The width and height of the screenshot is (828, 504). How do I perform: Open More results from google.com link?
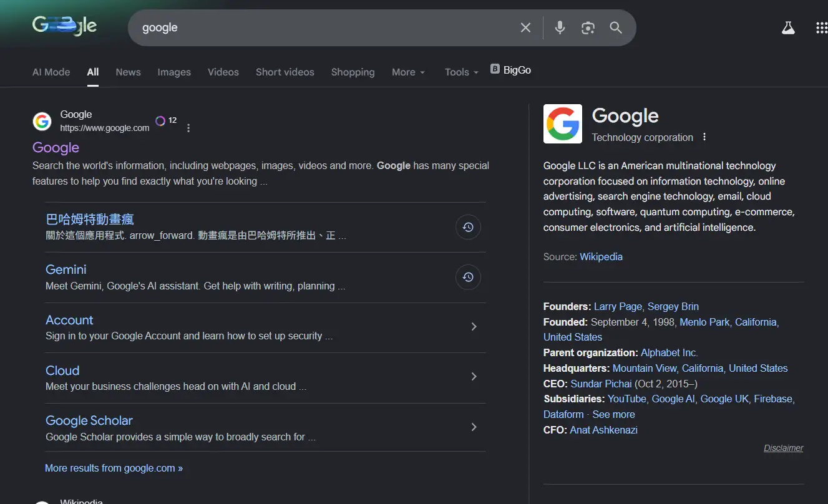114,468
